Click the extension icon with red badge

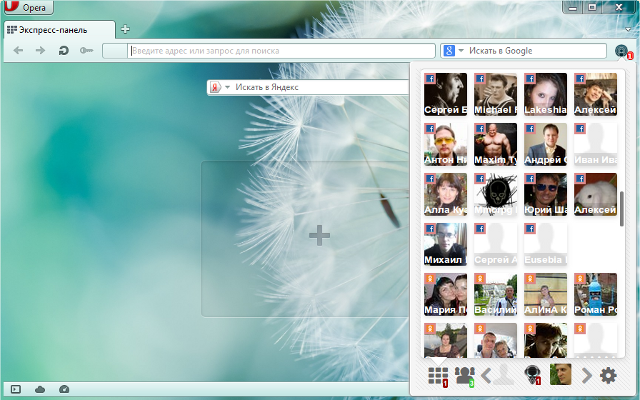click(x=622, y=51)
